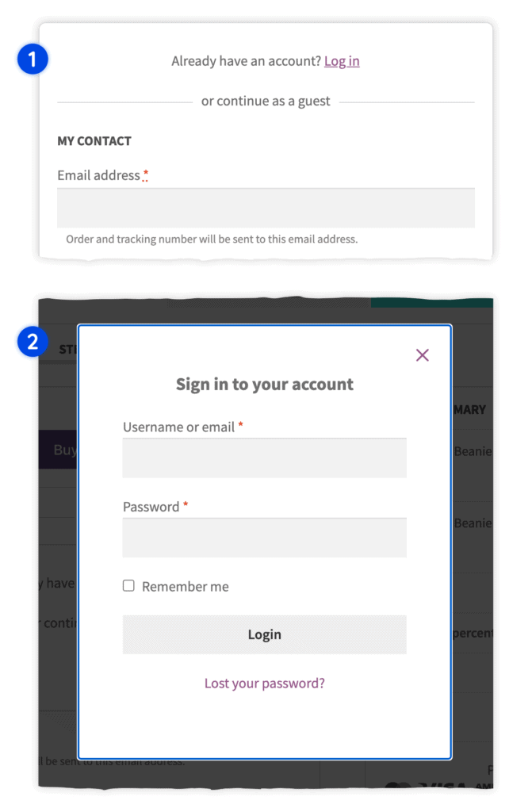This screenshot has width=532, height=812.
Task: Click the dimmed Buy button behind modal
Action: 58,450
